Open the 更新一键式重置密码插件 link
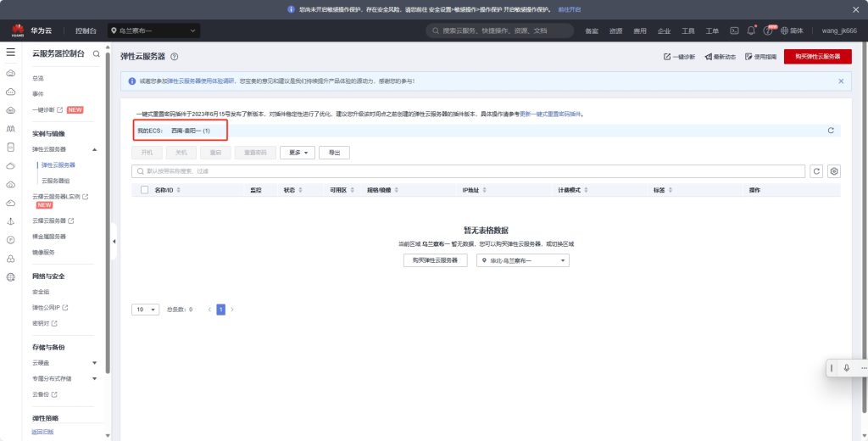The height and width of the screenshot is (441, 868). coord(550,114)
